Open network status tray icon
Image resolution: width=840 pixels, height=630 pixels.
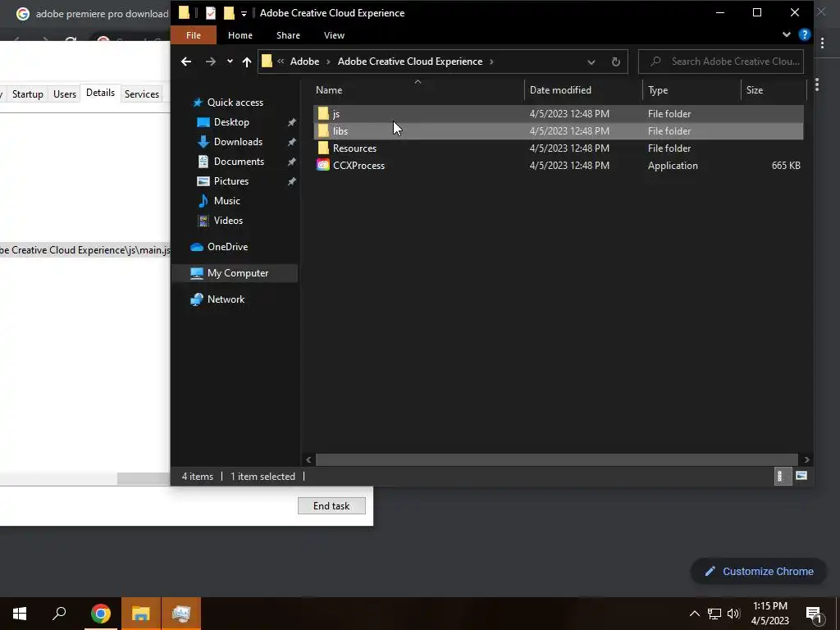pyautogui.click(x=714, y=614)
